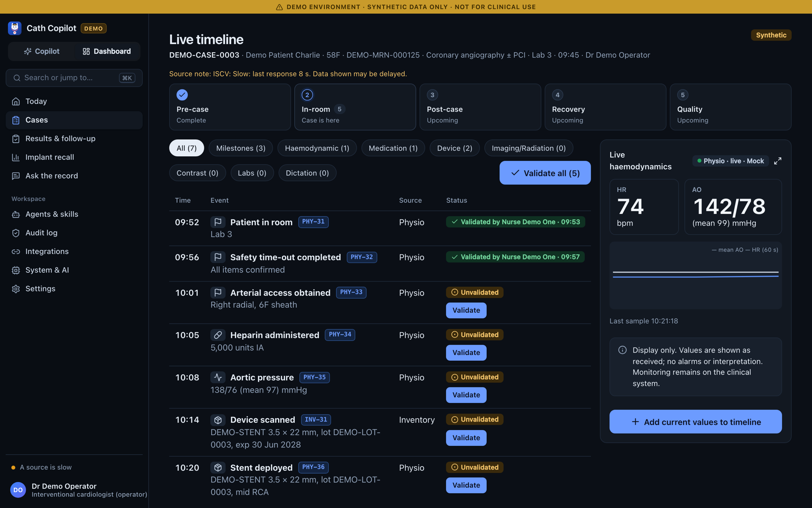
Task: Click the Ask the record chat icon
Action: pyautogui.click(x=16, y=176)
